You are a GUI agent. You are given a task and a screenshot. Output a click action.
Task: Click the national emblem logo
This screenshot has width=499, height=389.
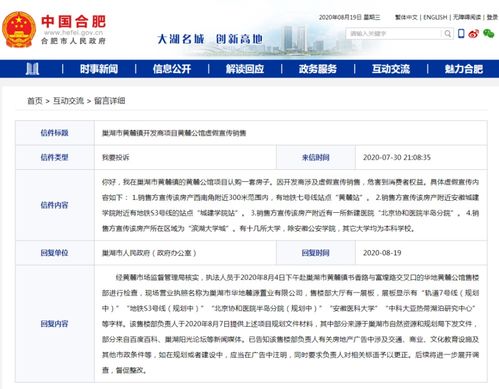pyautogui.click(x=19, y=30)
